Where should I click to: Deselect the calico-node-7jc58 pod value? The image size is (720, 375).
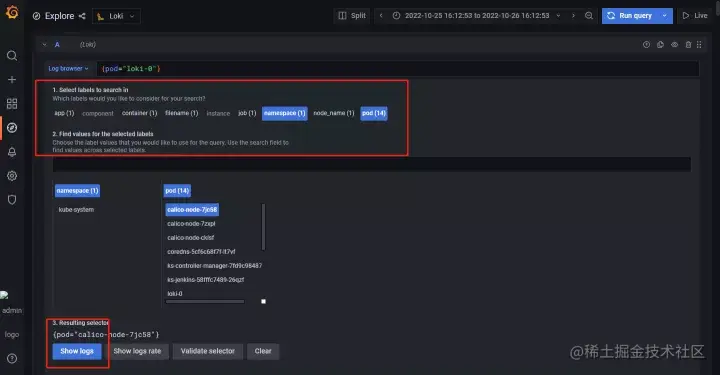click(x=192, y=210)
